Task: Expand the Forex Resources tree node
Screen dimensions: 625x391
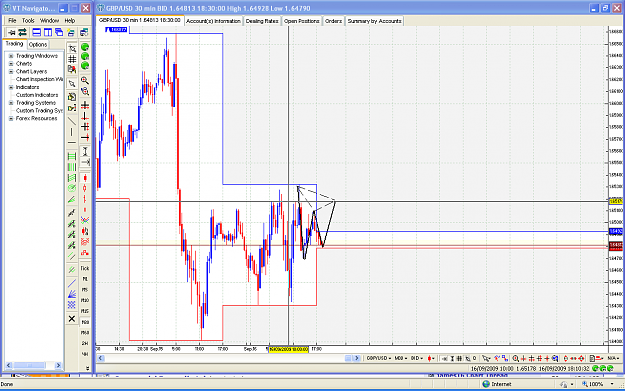Action: click(11, 118)
